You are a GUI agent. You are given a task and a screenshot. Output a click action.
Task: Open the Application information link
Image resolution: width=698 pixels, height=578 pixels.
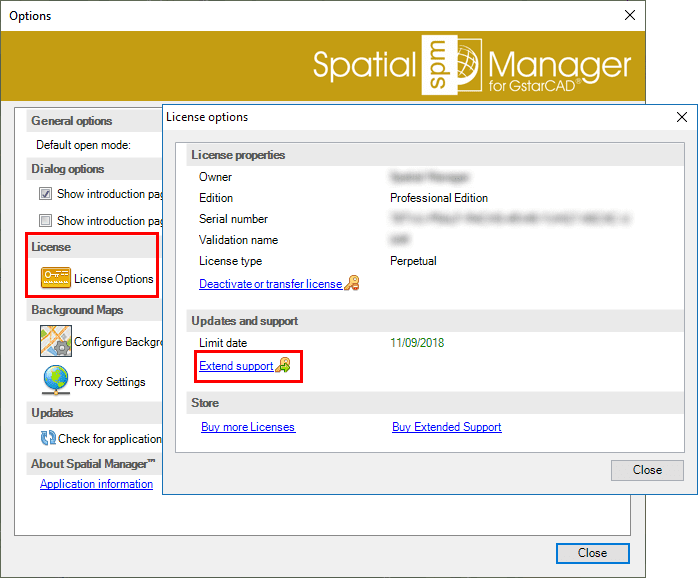[x=96, y=484]
